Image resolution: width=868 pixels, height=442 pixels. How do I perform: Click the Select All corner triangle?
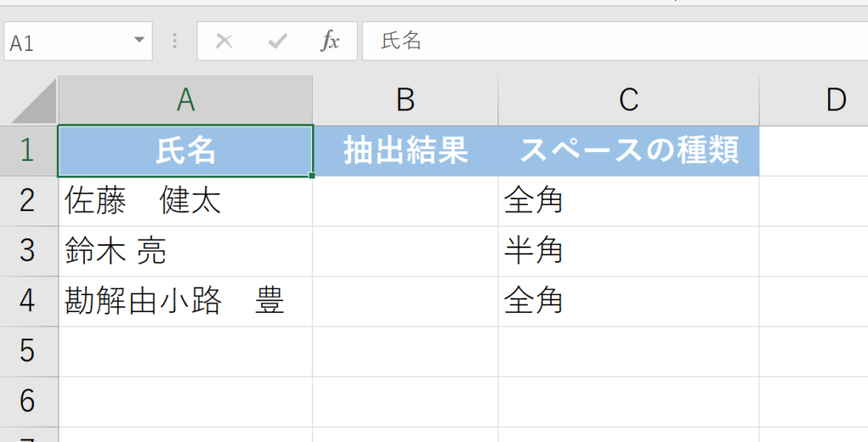(31, 102)
